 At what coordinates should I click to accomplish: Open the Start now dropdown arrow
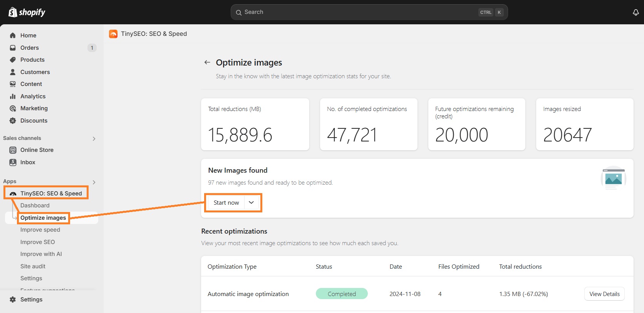(252, 203)
